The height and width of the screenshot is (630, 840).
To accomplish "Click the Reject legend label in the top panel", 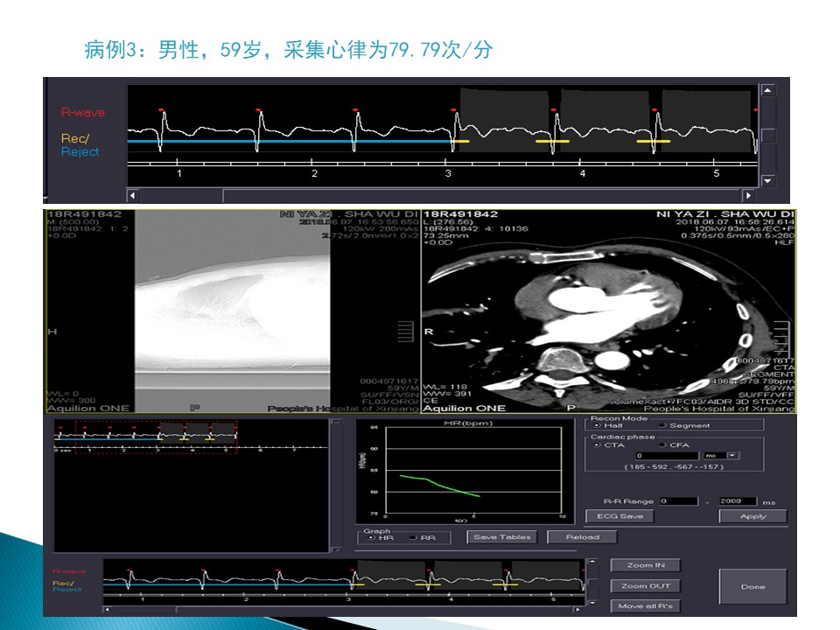I will (80, 151).
